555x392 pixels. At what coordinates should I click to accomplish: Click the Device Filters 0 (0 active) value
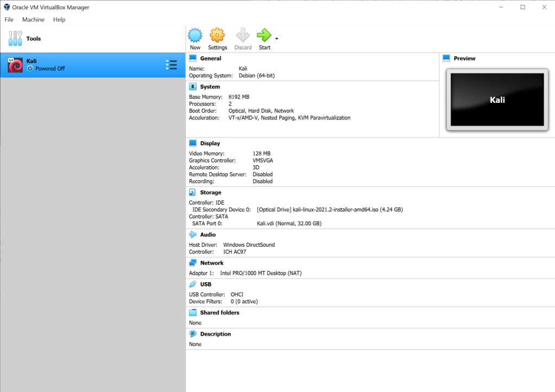click(244, 302)
